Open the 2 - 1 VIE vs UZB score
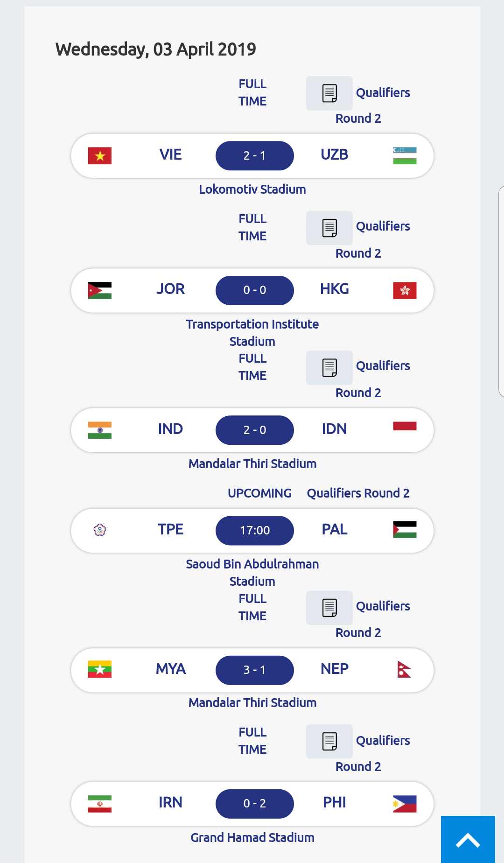The image size is (504, 863). pos(255,156)
